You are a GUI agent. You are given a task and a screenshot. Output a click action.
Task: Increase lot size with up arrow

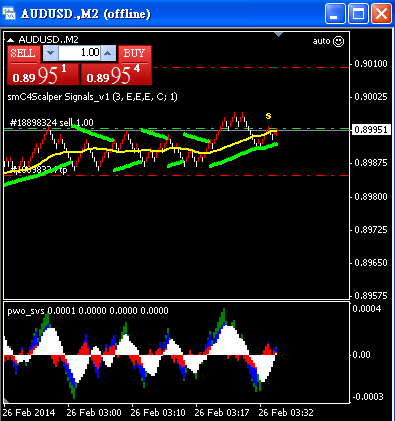[108, 53]
